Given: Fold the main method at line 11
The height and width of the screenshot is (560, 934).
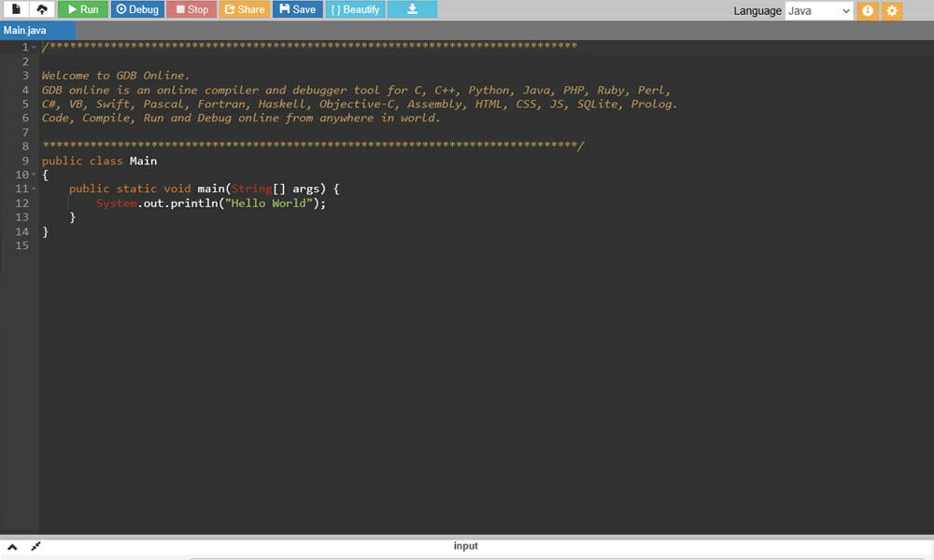Looking at the screenshot, I should tap(33, 189).
